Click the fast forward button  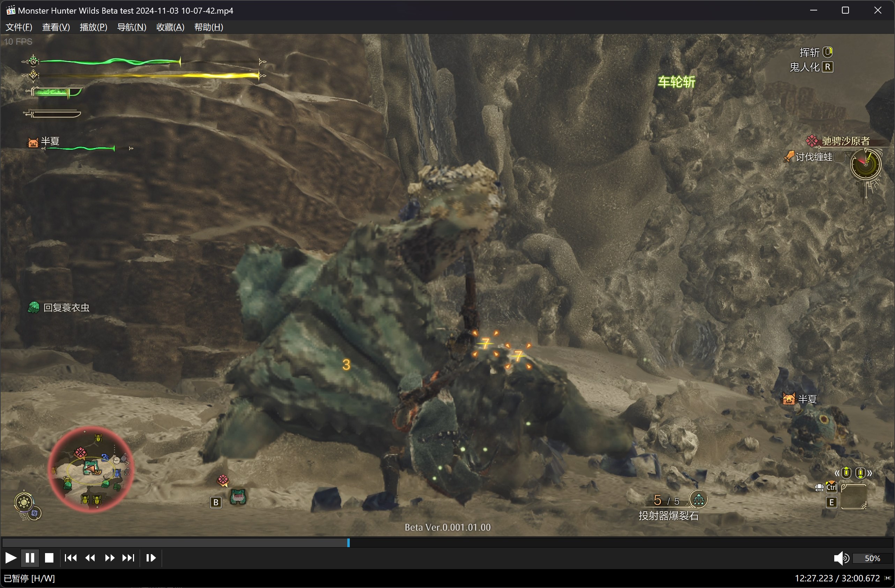tap(109, 558)
